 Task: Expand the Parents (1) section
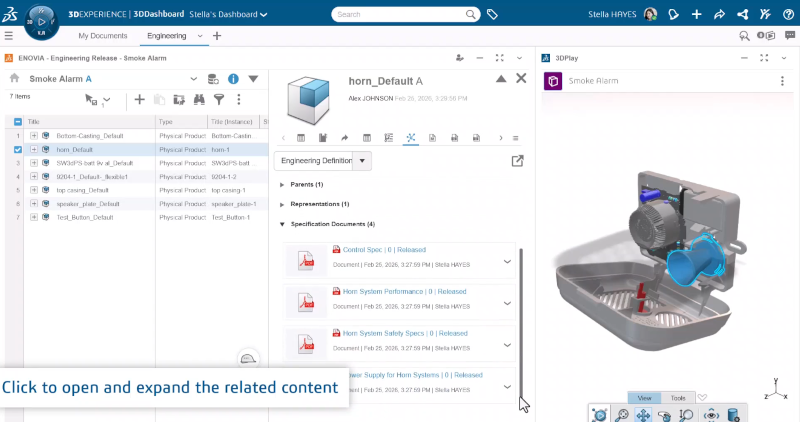[282, 185]
